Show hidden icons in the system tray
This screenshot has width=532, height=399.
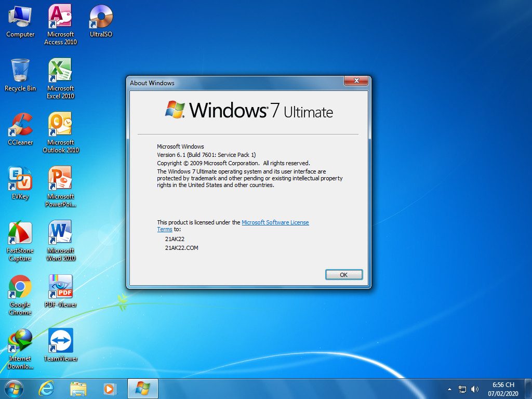[x=449, y=389]
